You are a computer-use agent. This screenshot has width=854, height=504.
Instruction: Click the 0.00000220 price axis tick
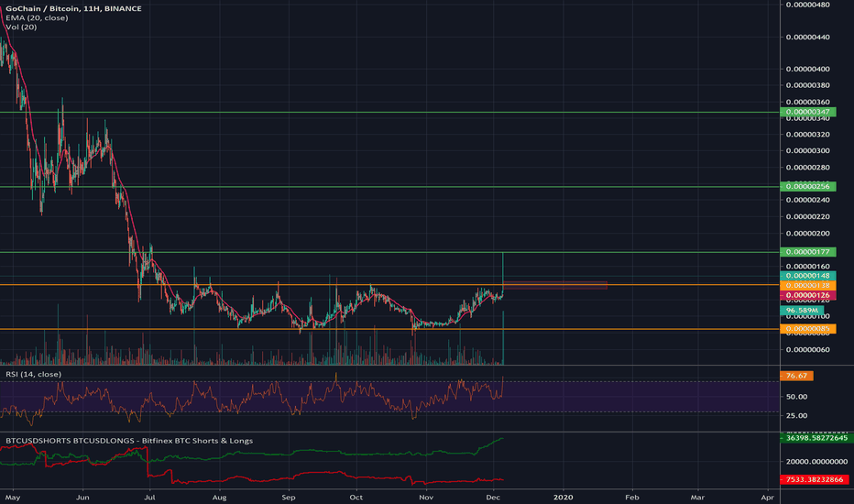807,216
